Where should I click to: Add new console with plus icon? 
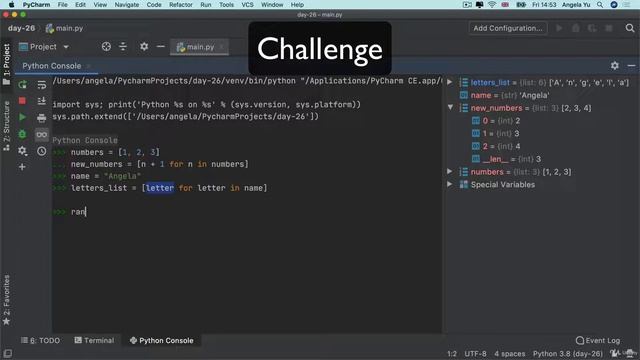pos(22,167)
